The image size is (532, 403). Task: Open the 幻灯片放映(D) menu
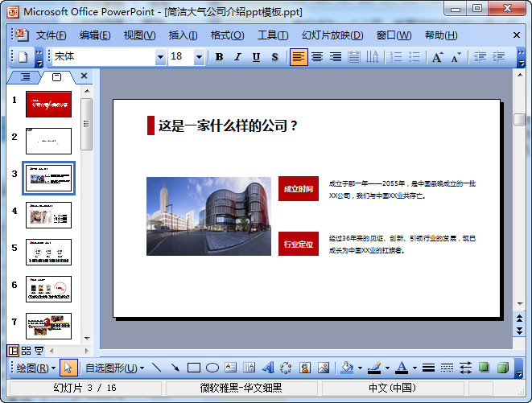pos(332,35)
